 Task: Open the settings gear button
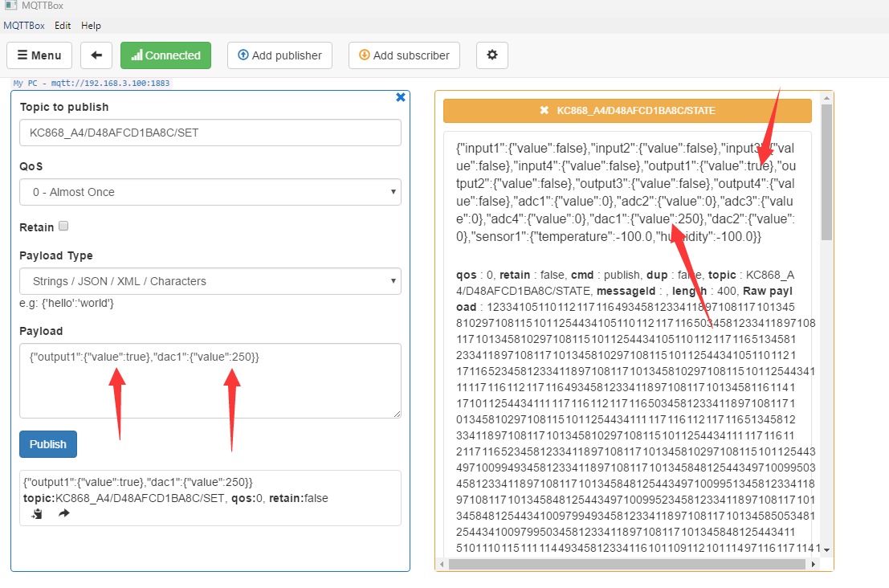coord(492,55)
